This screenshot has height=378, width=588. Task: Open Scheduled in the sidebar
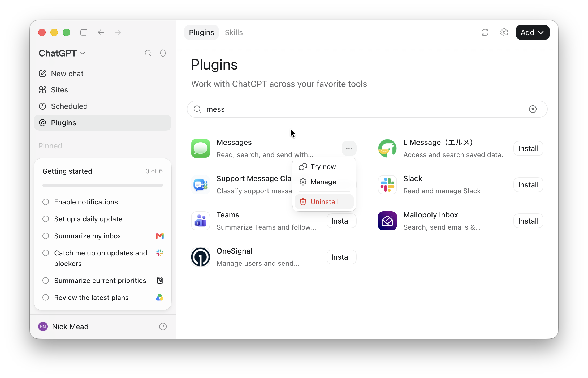103,106
